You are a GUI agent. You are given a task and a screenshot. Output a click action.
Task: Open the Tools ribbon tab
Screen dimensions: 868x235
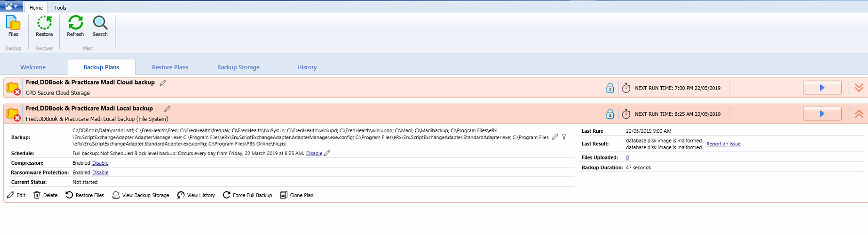[60, 8]
